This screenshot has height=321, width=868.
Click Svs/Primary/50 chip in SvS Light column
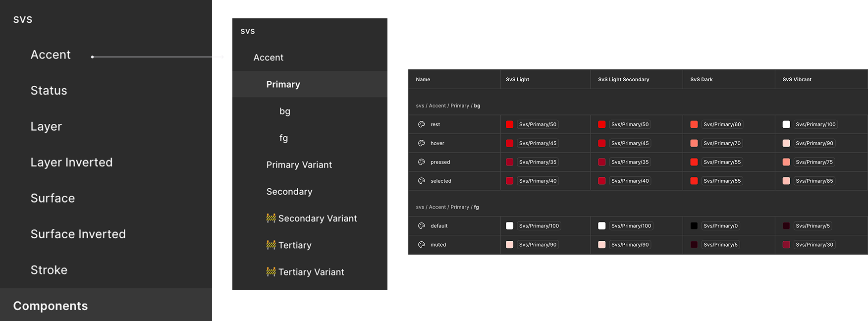pos(538,124)
